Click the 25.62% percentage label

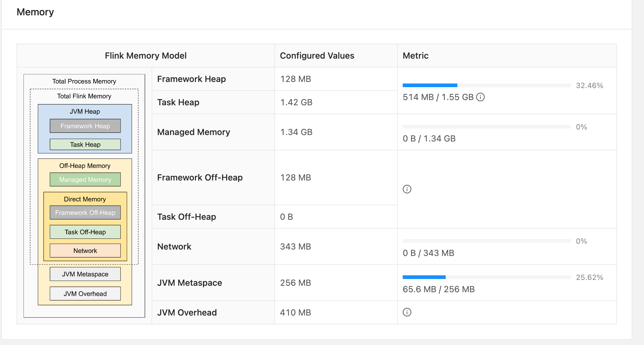pos(590,277)
